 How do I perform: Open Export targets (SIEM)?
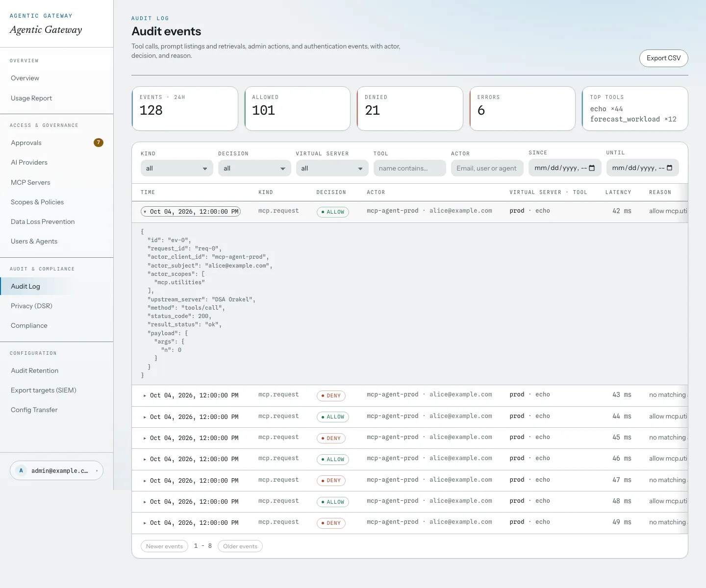click(57, 390)
